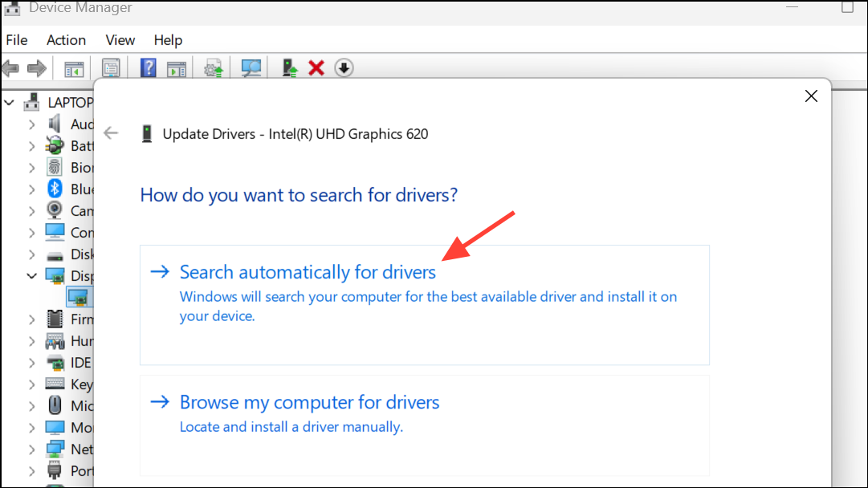Select the Audio speaker icon in tree
The height and width of the screenshot is (488, 868).
[55, 124]
